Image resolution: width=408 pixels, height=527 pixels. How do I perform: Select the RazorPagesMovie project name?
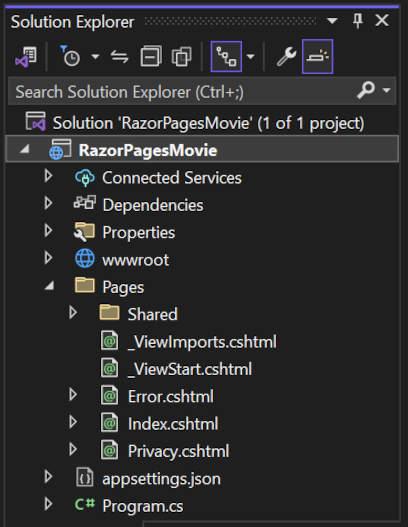(148, 150)
